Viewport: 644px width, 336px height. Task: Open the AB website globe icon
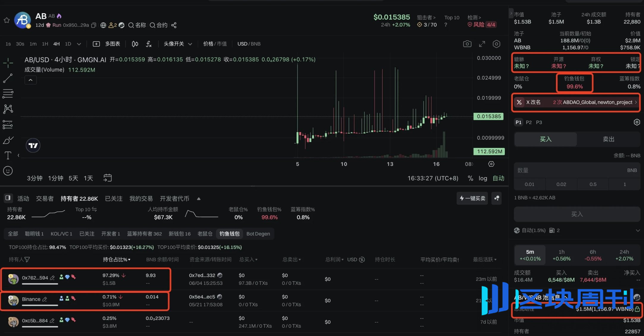(103, 25)
